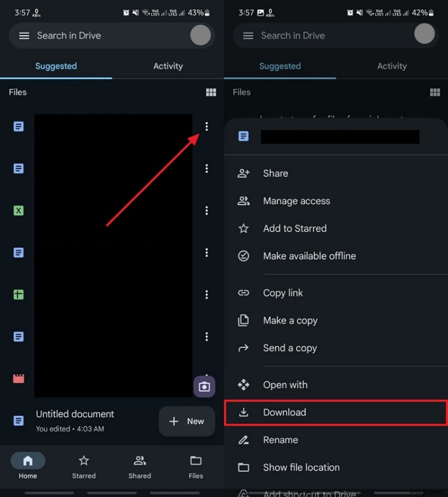Viewport: 448px width, 497px height.
Task: Tap Search in Drive field in left screen
Action: tap(112, 35)
